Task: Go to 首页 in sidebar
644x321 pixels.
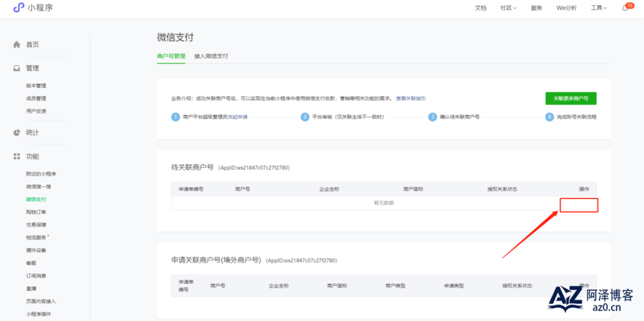Action: [33, 45]
